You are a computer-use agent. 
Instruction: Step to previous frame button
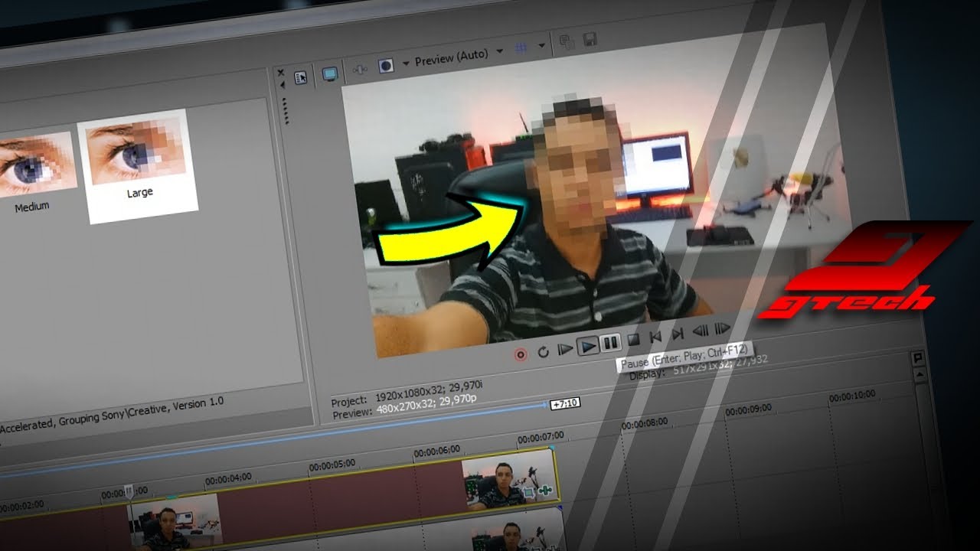tap(700, 331)
